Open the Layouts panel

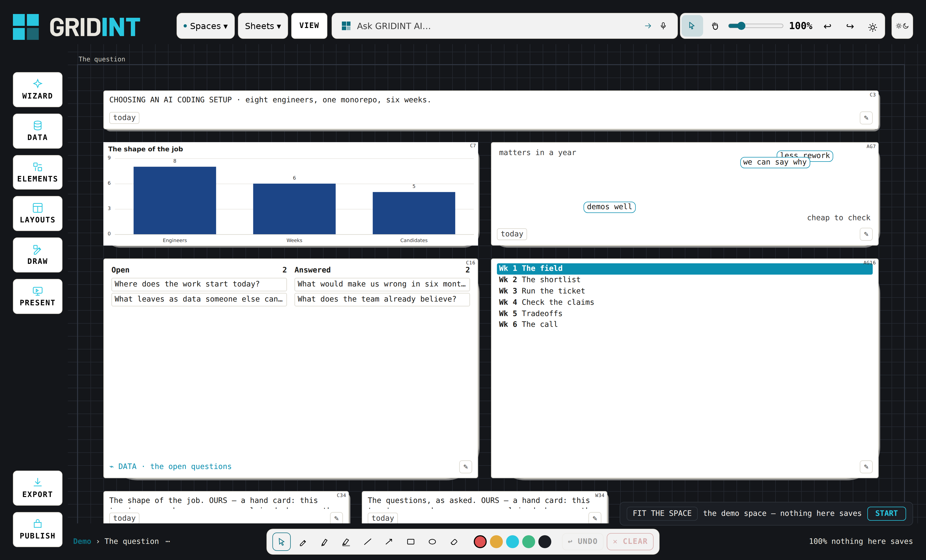pyautogui.click(x=38, y=213)
